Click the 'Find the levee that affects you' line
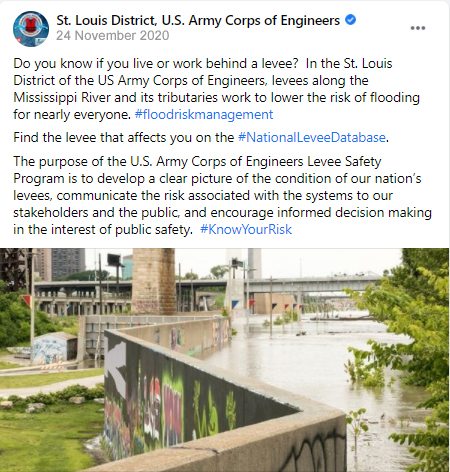This screenshot has height=472, width=450. 201,138
